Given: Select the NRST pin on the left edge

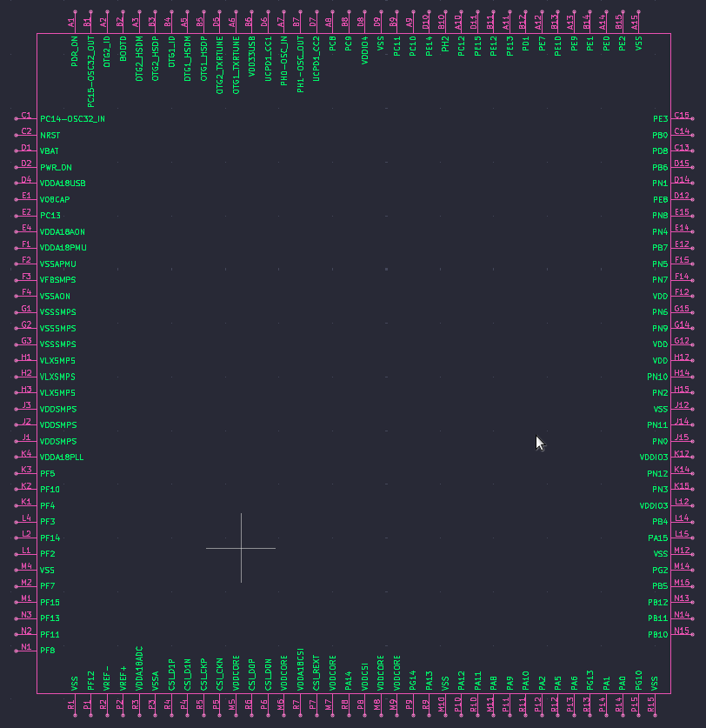Looking at the screenshot, I should coord(50,135).
